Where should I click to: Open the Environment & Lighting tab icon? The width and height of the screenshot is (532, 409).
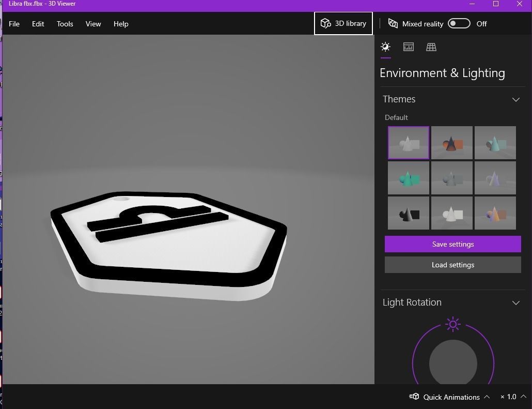point(385,47)
